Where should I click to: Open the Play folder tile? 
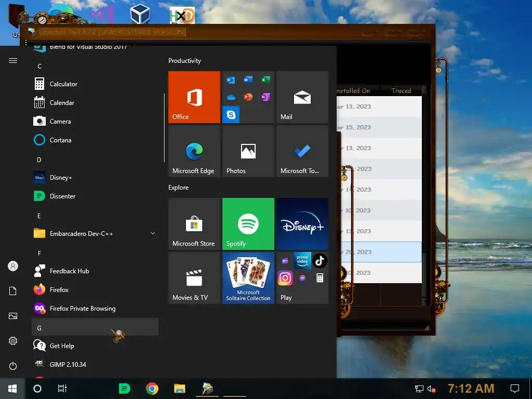(x=302, y=278)
